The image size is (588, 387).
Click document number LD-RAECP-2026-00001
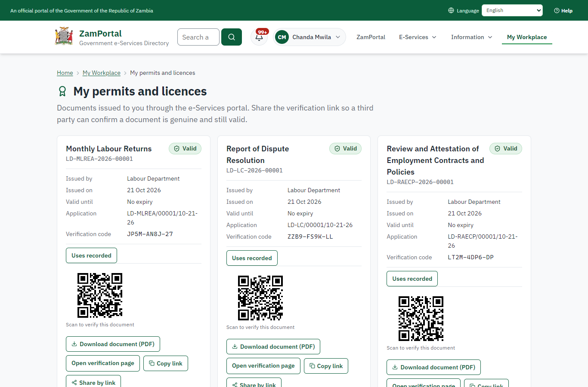point(420,182)
